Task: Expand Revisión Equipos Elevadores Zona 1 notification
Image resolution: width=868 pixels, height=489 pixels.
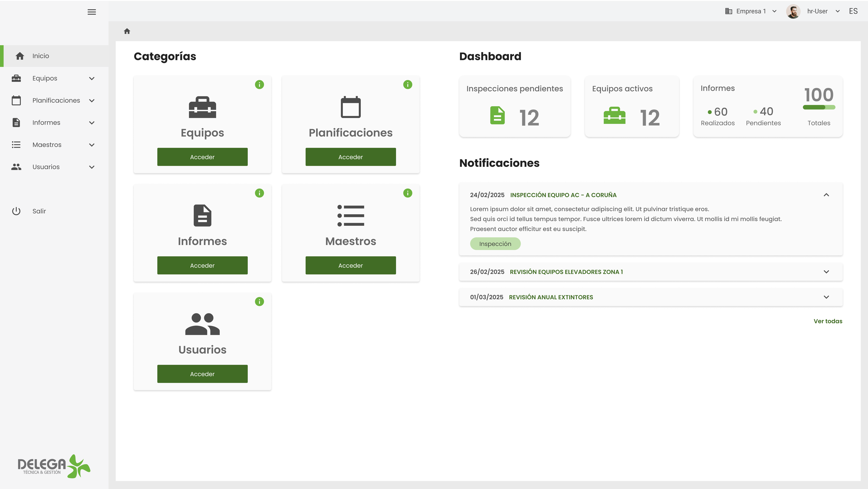Action: pyautogui.click(x=826, y=272)
